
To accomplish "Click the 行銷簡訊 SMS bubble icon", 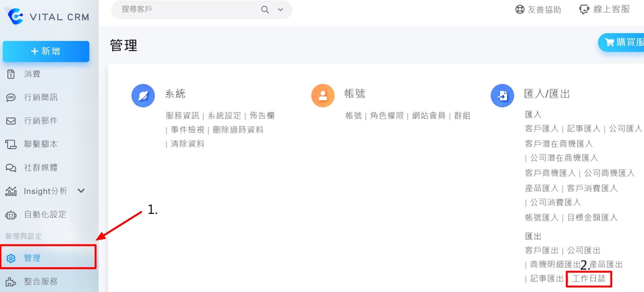I will [11, 97].
